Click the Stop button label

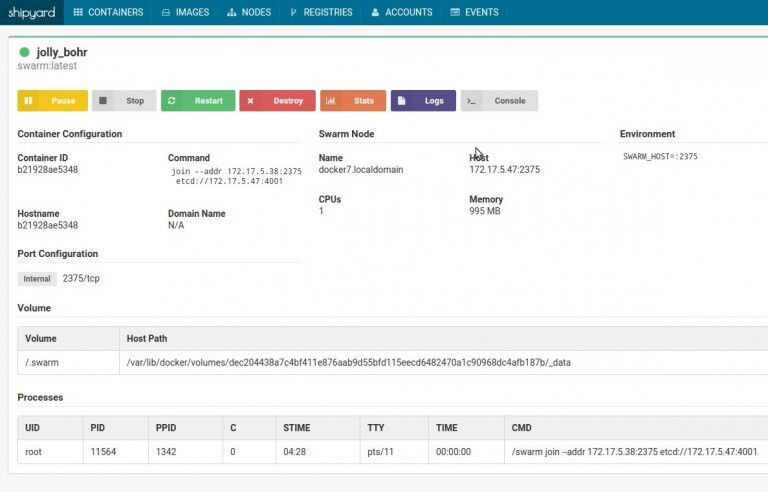pos(135,100)
